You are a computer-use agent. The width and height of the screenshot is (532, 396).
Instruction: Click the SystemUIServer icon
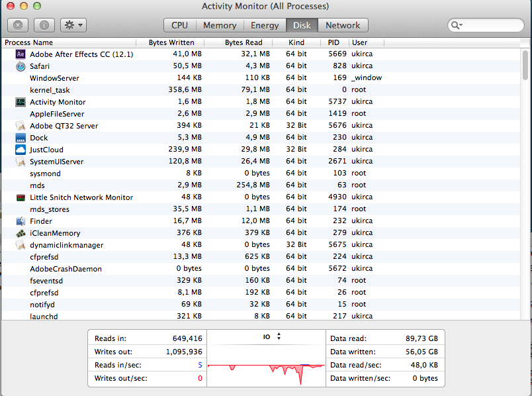click(x=21, y=162)
